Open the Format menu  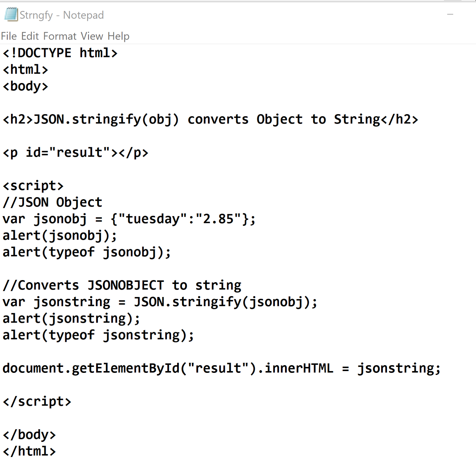[x=59, y=36]
